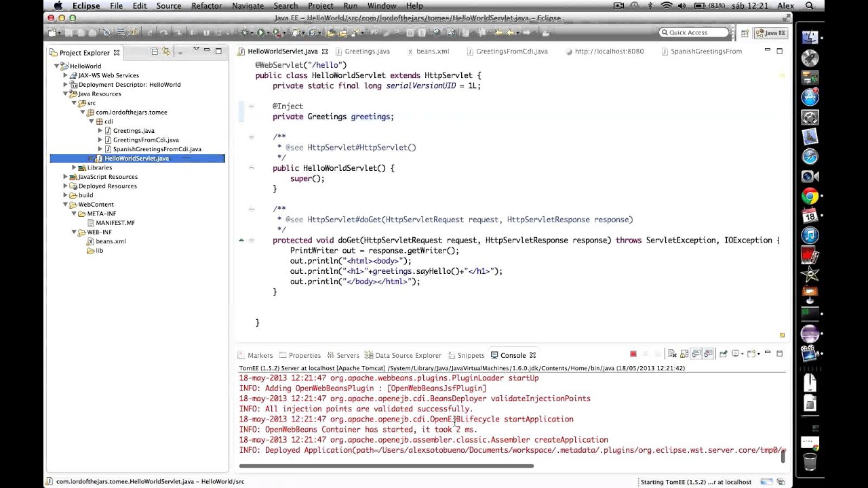Toggle Scroll Lock in the Console toolbar
Screen dimensions: 868x488
[684, 354]
